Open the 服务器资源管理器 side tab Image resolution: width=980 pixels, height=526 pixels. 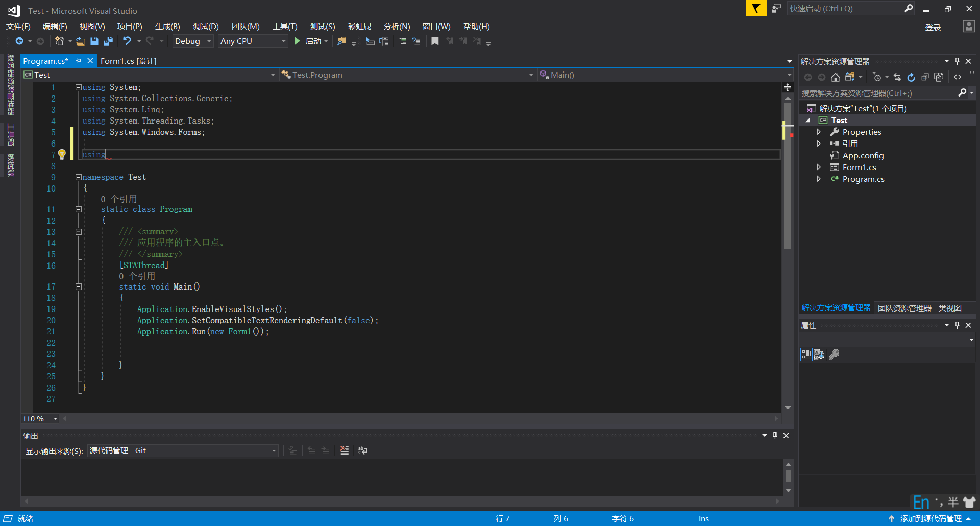coord(11,85)
